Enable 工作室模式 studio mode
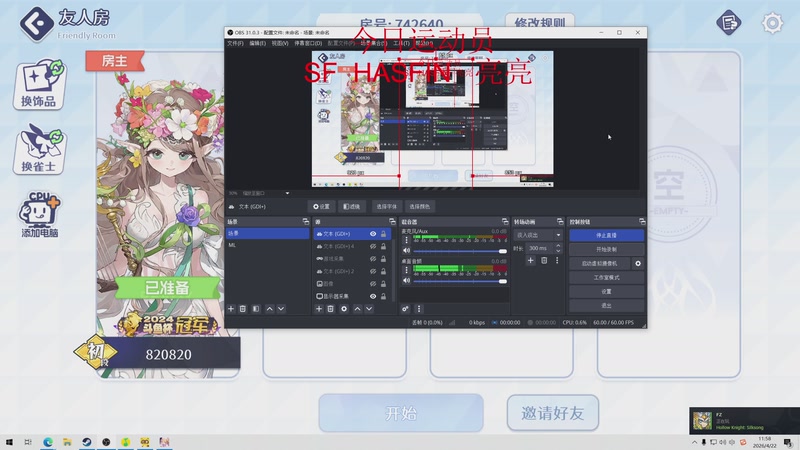 (x=606, y=278)
